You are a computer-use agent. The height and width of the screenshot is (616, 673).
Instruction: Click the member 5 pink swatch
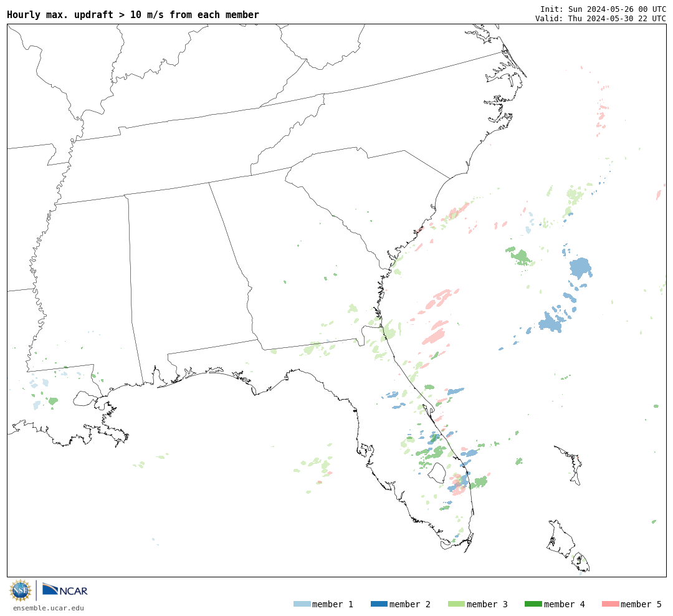click(x=611, y=604)
